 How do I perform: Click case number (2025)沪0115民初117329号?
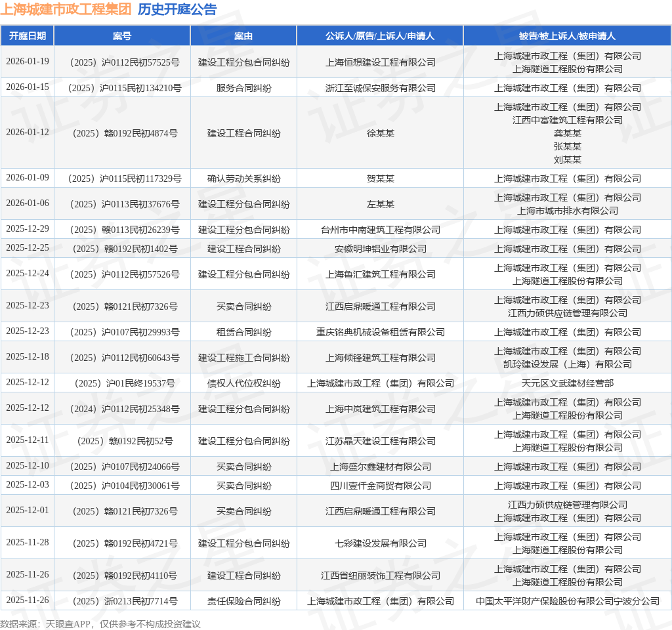(122, 178)
